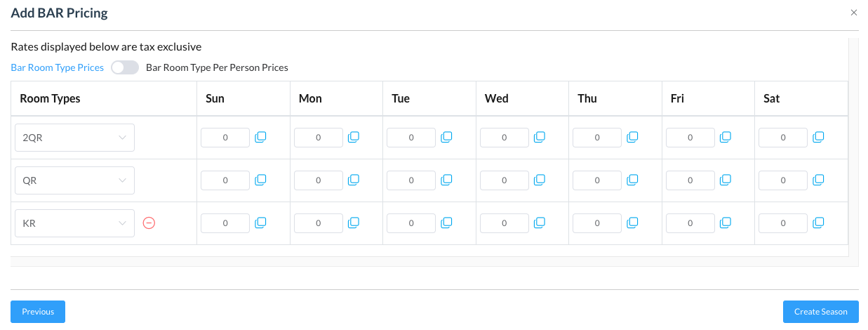Viewport: 868px width, 330px height.
Task: Click copy icon beside KR Tuesday price
Action: pos(446,223)
